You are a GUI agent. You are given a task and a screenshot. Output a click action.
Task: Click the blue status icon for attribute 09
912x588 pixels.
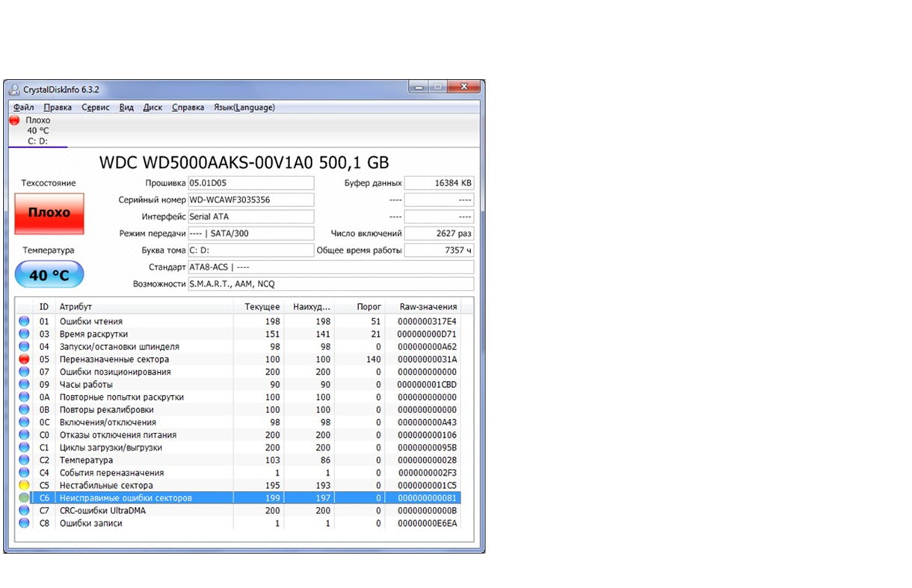(24, 385)
